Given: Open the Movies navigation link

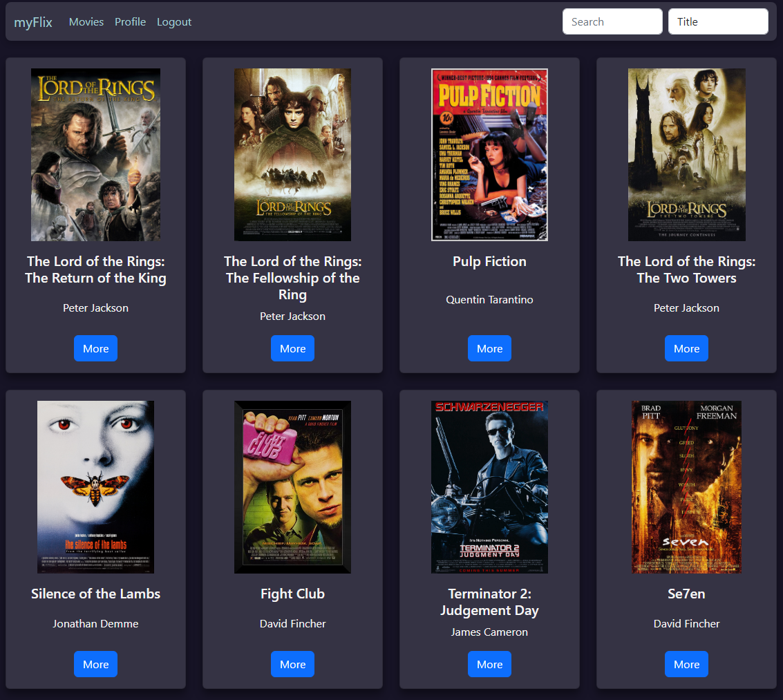Looking at the screenshot, I should tap(86, 21).
